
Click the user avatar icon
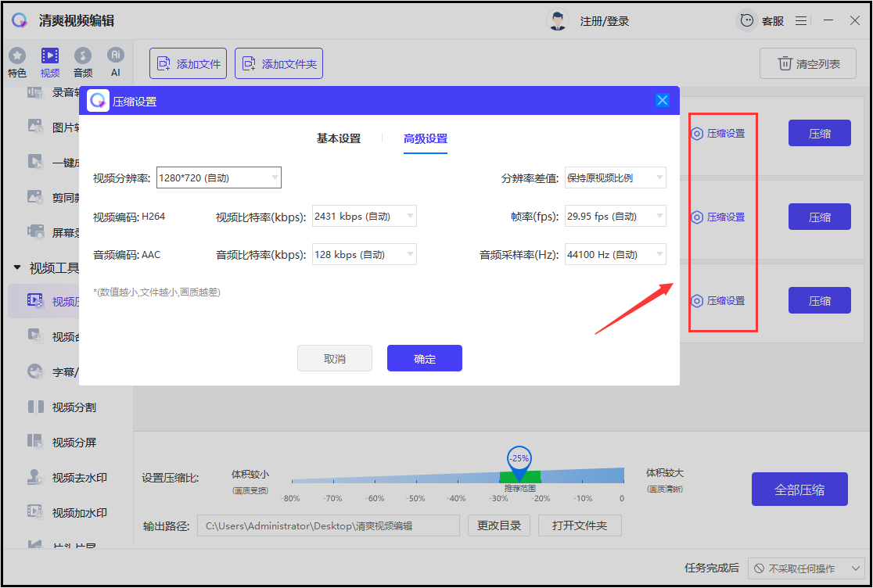point(557,20)
